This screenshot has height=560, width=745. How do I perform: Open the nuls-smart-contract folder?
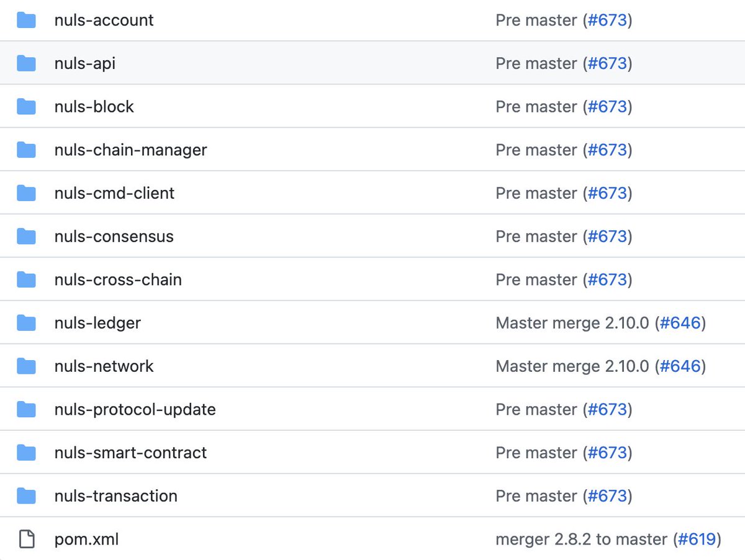click(x=130, y=453)
